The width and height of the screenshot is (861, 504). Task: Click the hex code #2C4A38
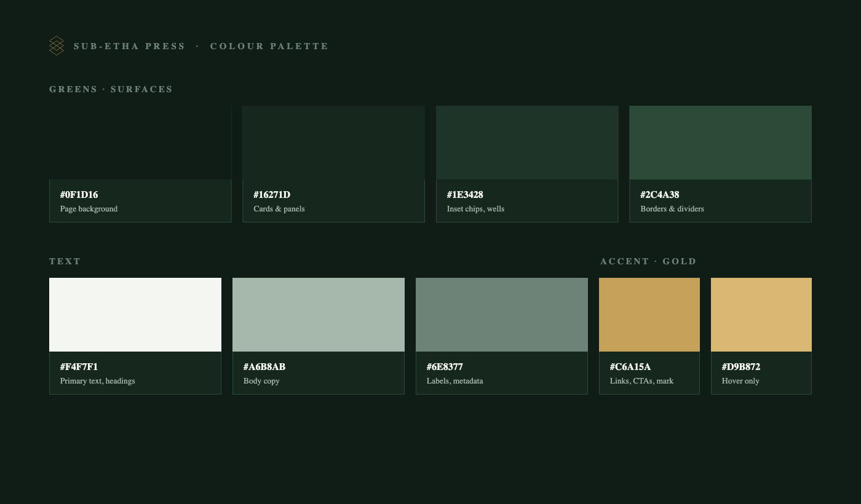[660, 195]
